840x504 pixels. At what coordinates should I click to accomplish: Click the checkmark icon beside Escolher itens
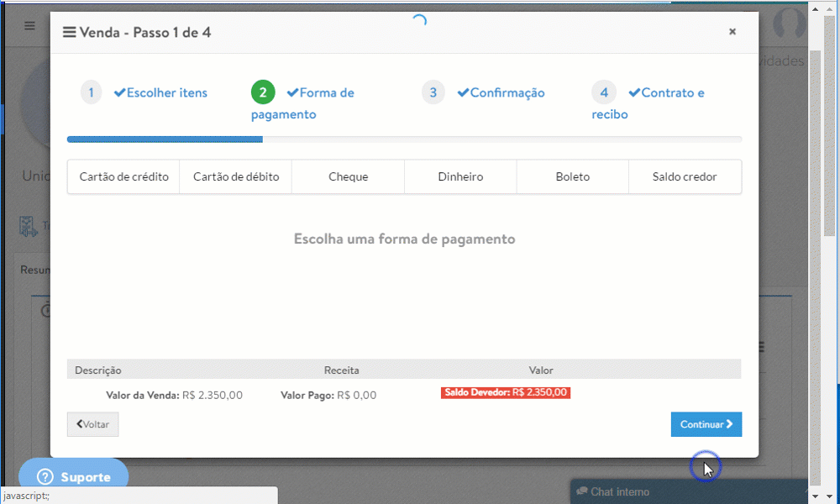tap(119, 92)
